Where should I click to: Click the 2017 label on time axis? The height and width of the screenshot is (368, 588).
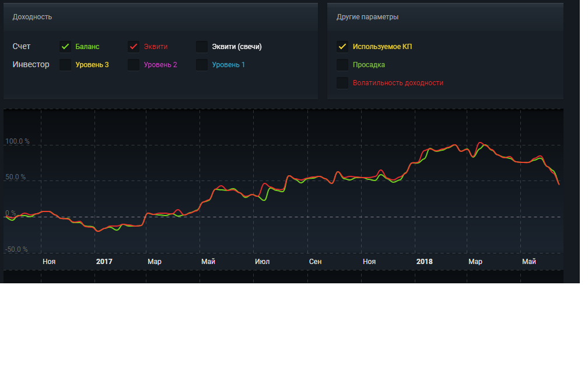click(104, 262)
